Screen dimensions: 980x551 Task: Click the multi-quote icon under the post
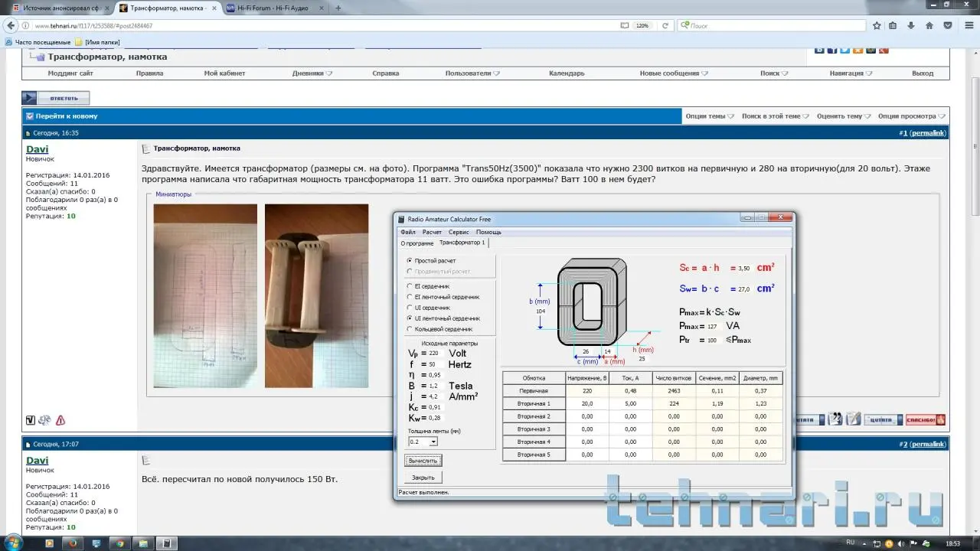click(835, 419)
